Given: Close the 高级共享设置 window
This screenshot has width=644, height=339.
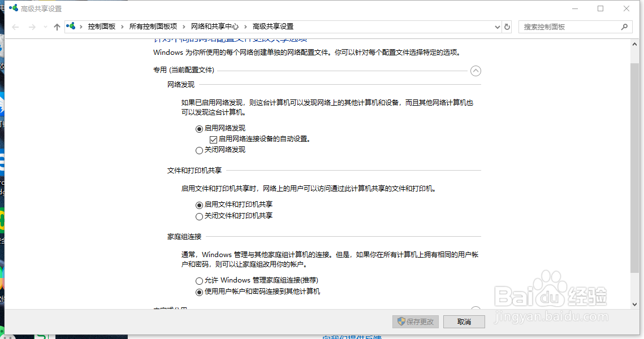Looking at the screenshot, I should pos(626,8).
